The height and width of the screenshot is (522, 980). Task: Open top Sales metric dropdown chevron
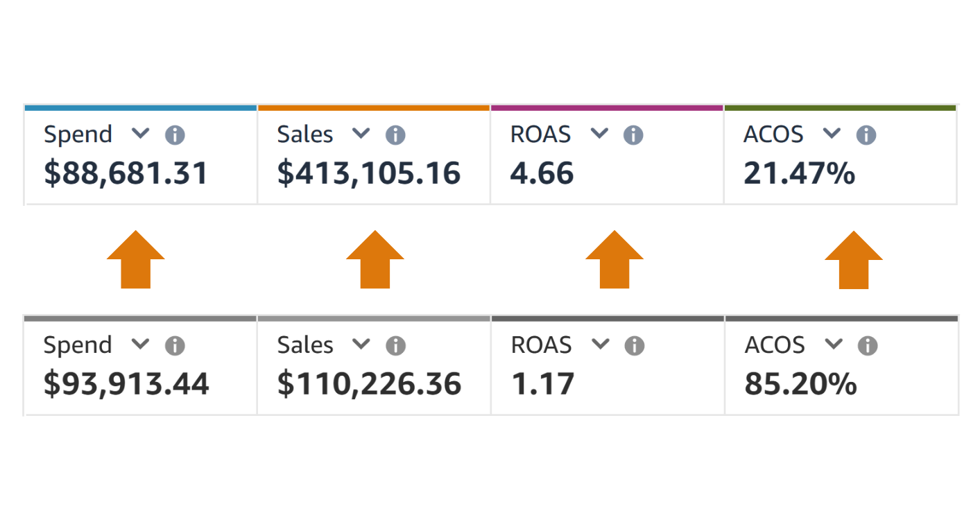pos(361,133)
